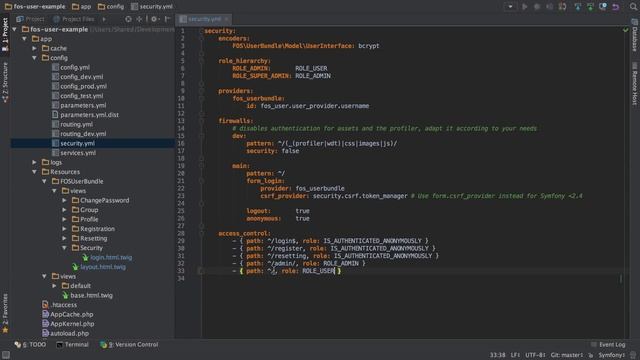Screen dimensions: 640x360
Task: Expand the logs folder
Action: (35, 162)
